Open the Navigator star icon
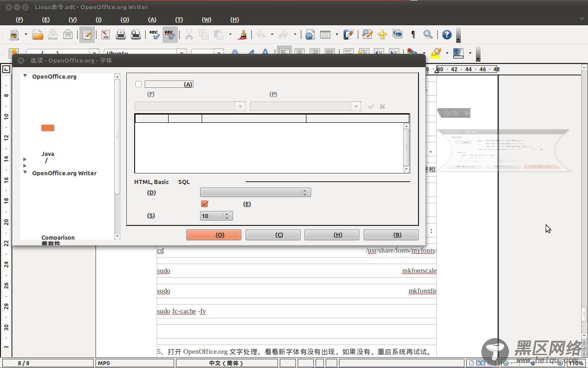The image size is (588, 368). pyautogui.click(x=382, y=34)
